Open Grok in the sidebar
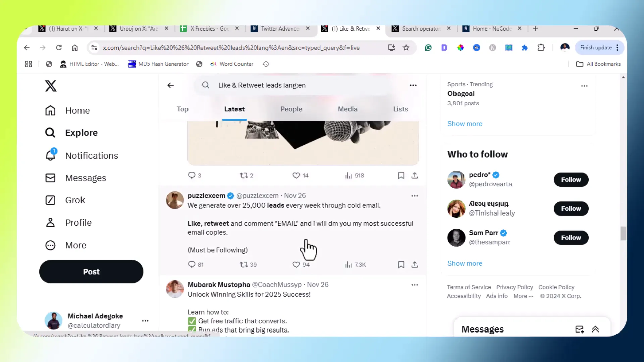The image size is (644, 362). [65, 200]
